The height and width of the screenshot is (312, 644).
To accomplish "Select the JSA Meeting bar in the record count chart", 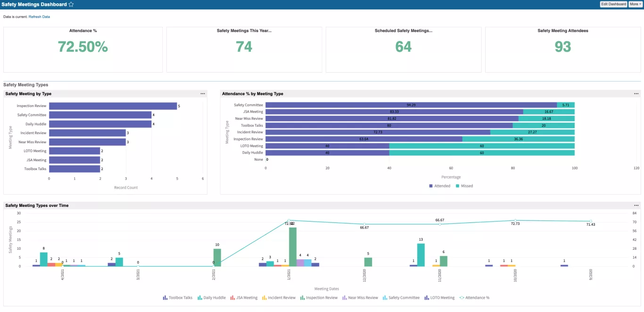I will pyautogui.click(x=74, y=160).
